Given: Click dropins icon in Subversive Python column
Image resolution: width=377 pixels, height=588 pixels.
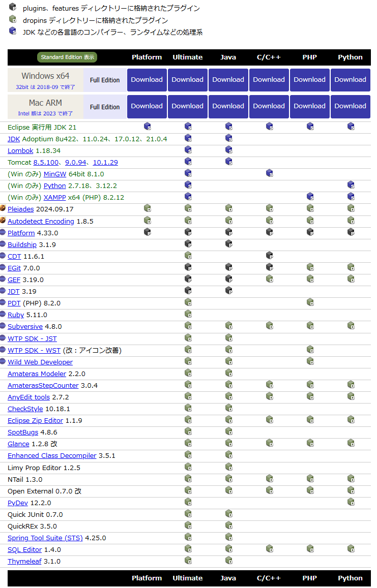Looking at the screenshot, I should tap(351, 326).
